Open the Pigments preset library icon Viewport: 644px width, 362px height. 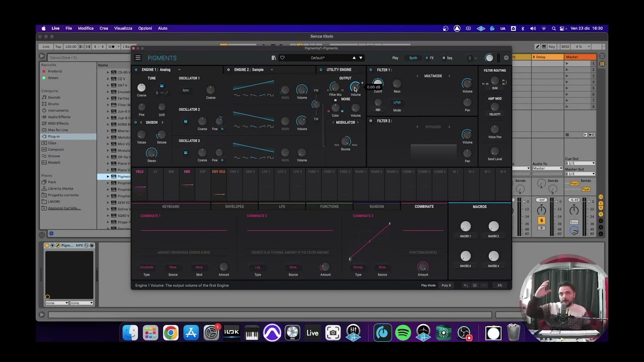pyautogui.click(x=273, y=58)
